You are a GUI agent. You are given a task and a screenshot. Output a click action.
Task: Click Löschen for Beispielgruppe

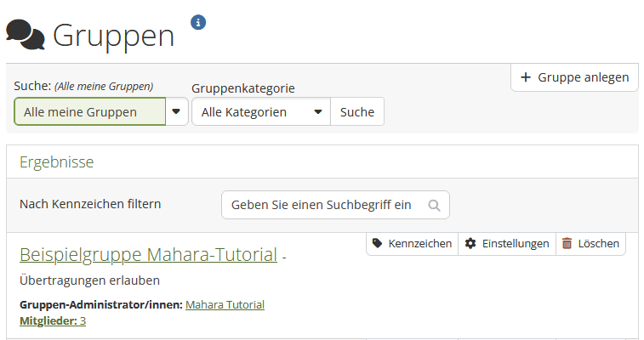pos(590,244)
